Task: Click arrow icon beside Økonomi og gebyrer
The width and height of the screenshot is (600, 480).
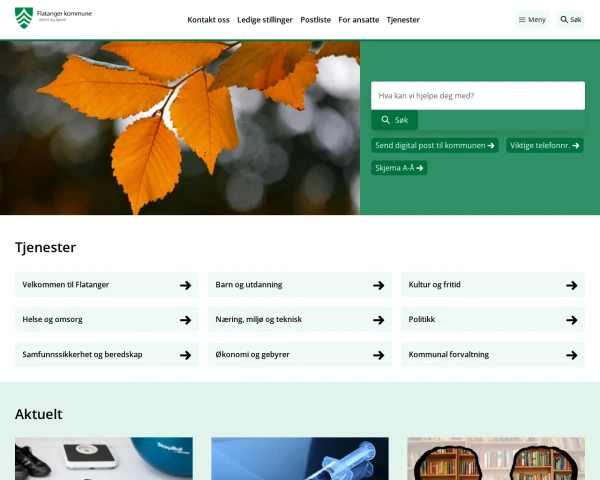Action: pos(379,355)
